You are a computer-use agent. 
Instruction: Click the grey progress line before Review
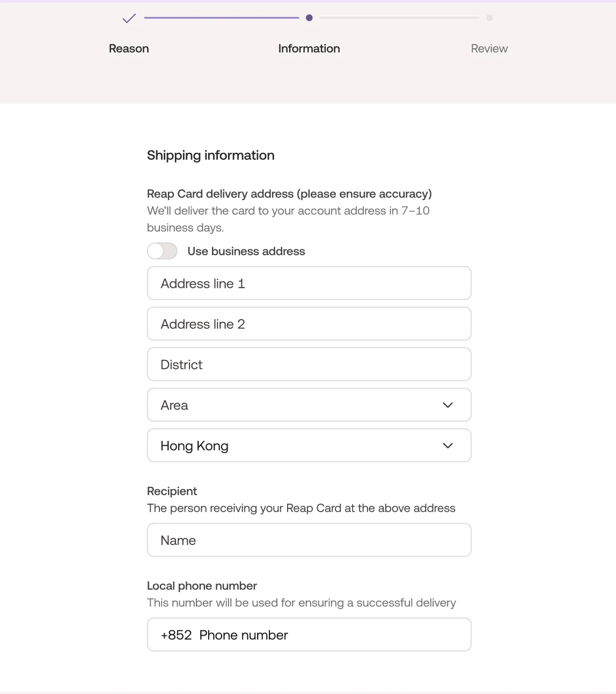[399, 18]
